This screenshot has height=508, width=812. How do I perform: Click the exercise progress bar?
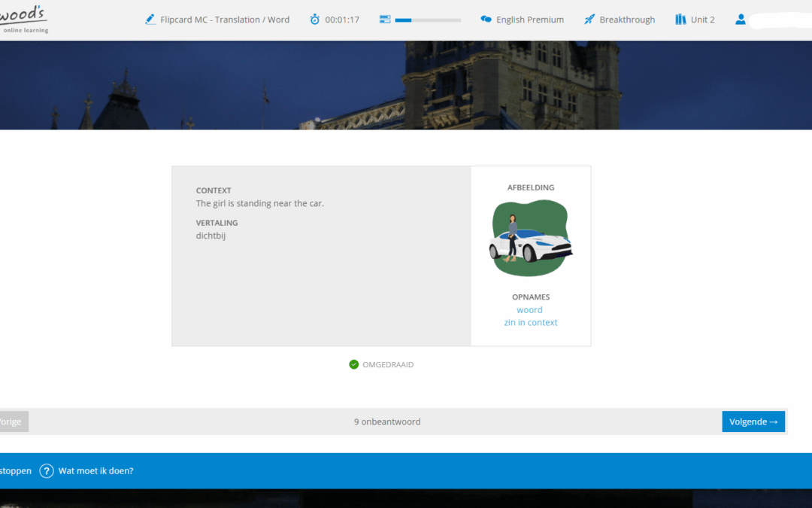tap(428, 20)
